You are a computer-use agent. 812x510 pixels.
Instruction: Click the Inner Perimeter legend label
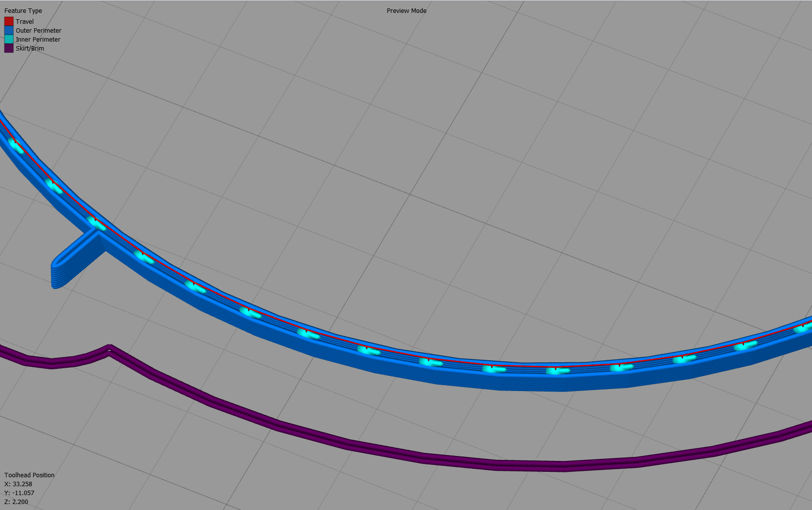click(x=38, y=40)
